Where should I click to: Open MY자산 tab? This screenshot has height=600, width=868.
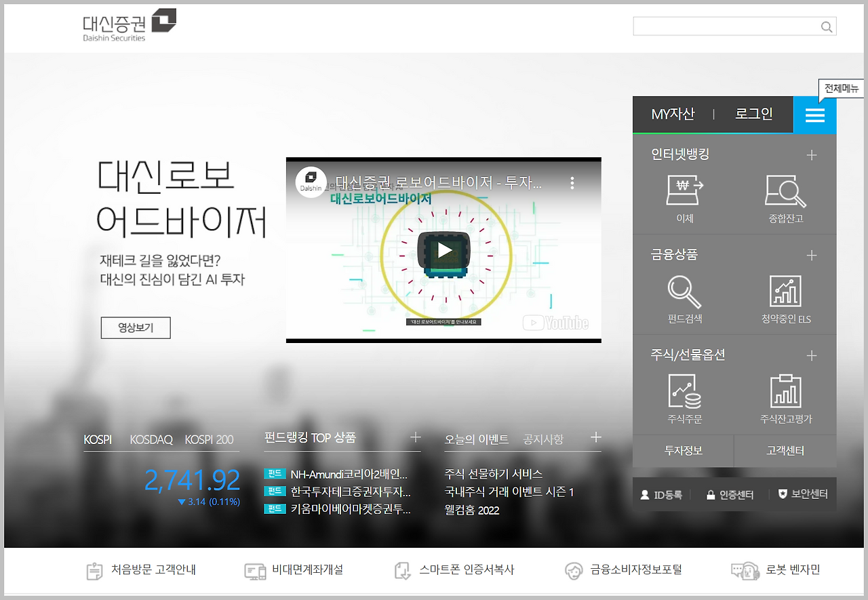point(673,114)
